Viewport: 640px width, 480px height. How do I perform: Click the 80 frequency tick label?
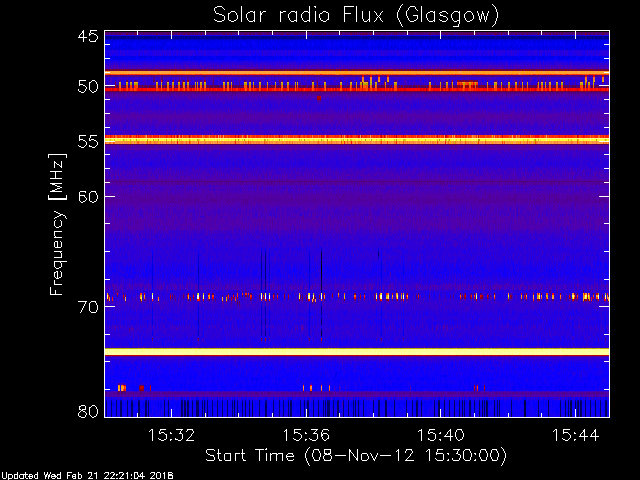pos(88,411)
